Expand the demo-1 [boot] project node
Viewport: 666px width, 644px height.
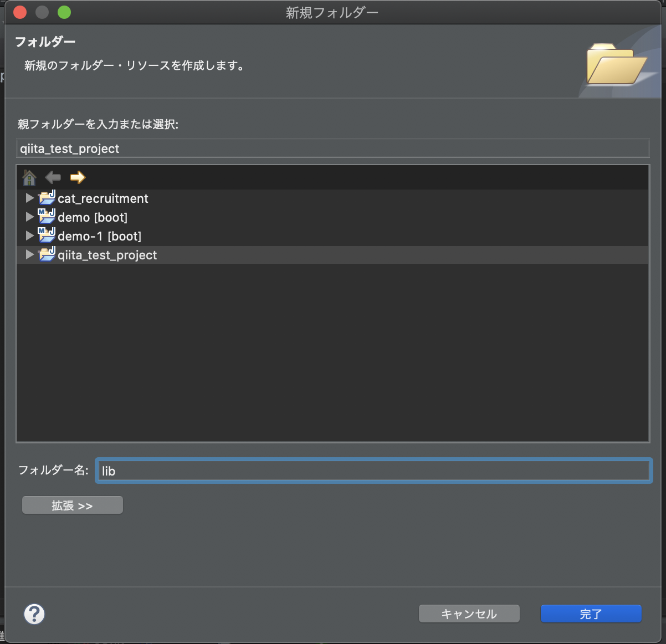click(28, 235)
